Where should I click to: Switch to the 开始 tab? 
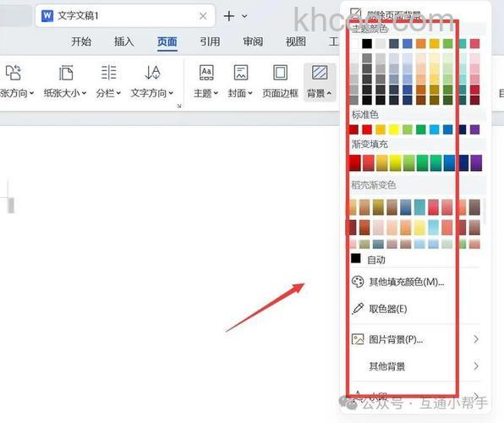click(x=81, y=41)
